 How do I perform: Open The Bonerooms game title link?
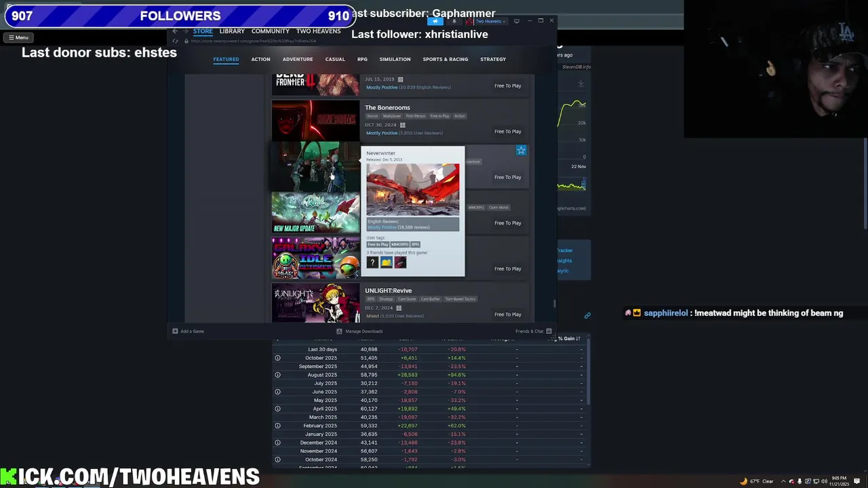coord(387,108)
